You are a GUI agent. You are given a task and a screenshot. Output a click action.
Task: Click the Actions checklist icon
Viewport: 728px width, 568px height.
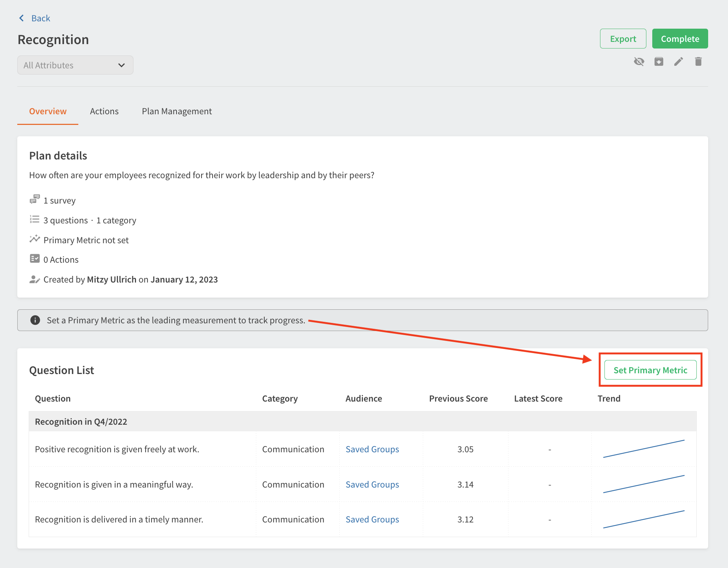point(35,259)
